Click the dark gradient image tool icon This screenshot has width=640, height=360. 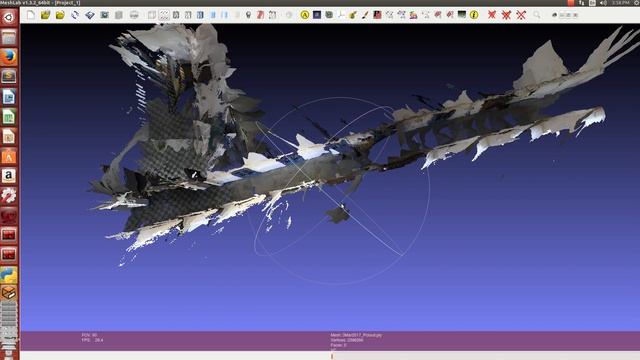tap(462, 15)
